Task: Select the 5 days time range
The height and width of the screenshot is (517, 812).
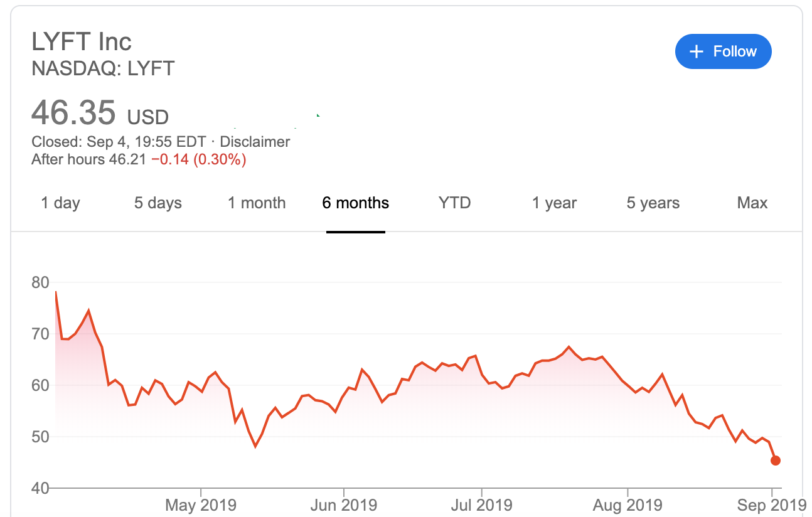Action: [158, 203]
